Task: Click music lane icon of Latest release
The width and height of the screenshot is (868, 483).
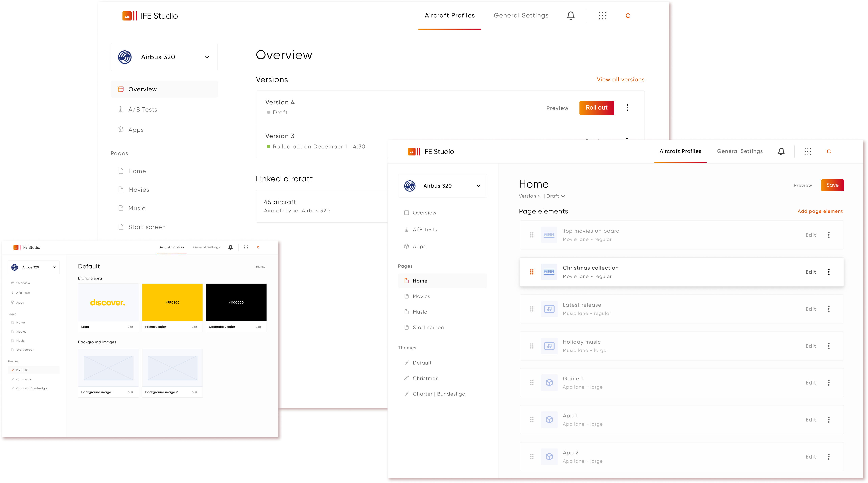Action: coord(549,309)
